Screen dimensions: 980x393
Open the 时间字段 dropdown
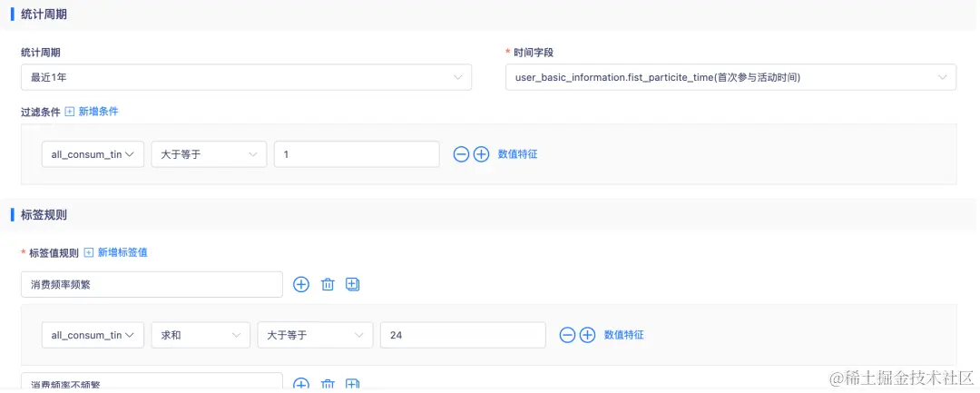(x=730, y=77)
